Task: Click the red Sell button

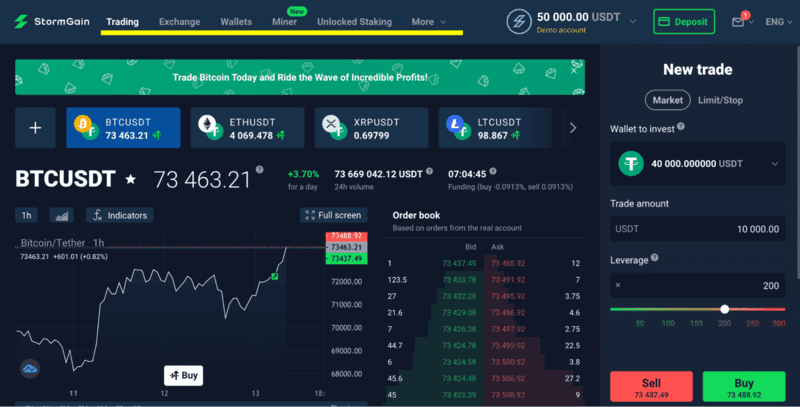Action: coord(652,387)
